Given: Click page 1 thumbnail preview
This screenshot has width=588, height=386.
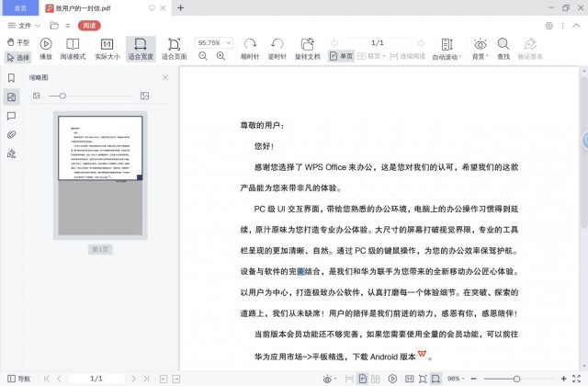Looking at the screenshot, I should coord(100,176).
